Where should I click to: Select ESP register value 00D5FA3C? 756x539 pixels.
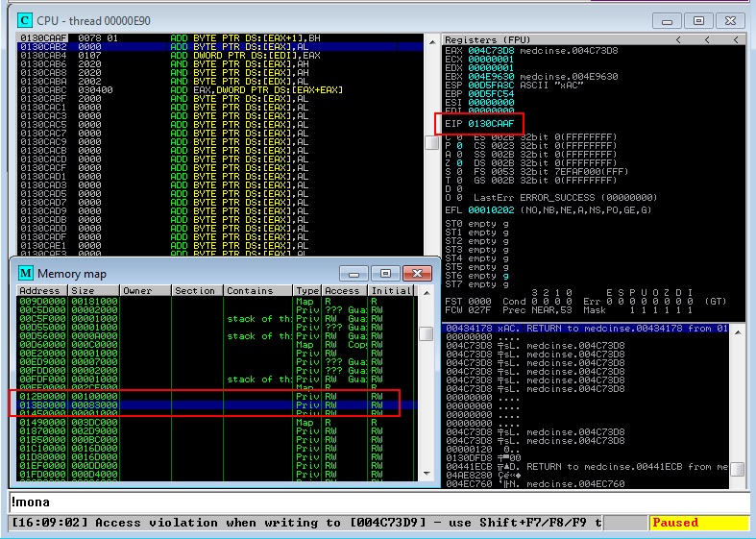(491, 86)
